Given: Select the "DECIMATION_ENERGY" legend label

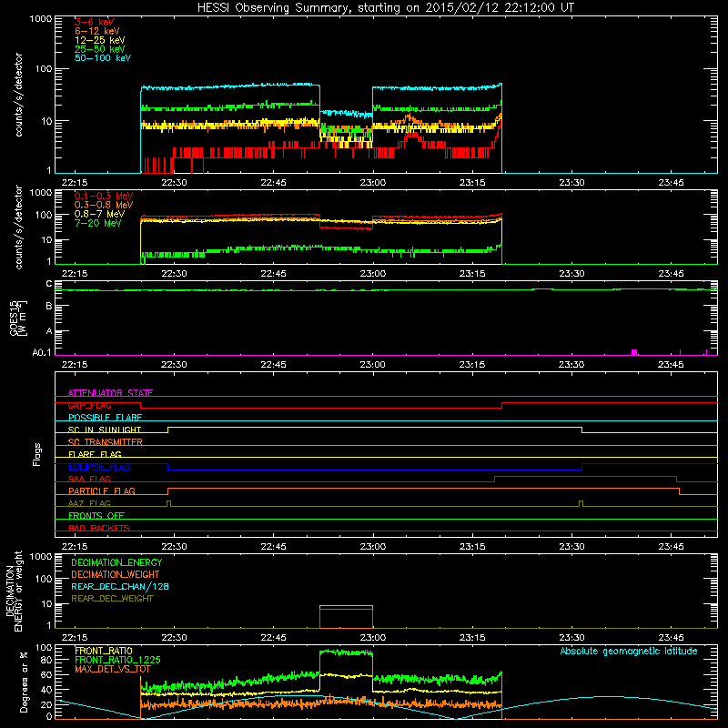Looking at the screenshot, I should coord(116,562).
